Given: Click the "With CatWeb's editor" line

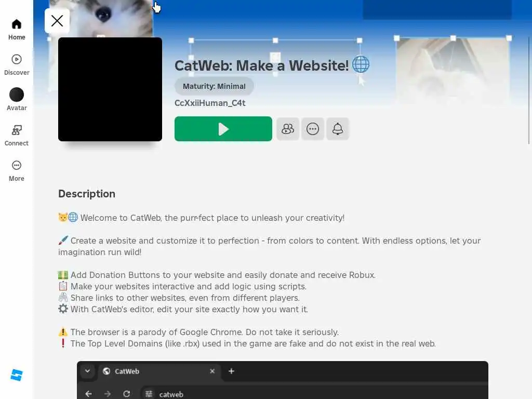Looking at the screenshot, I should [183, 309].
